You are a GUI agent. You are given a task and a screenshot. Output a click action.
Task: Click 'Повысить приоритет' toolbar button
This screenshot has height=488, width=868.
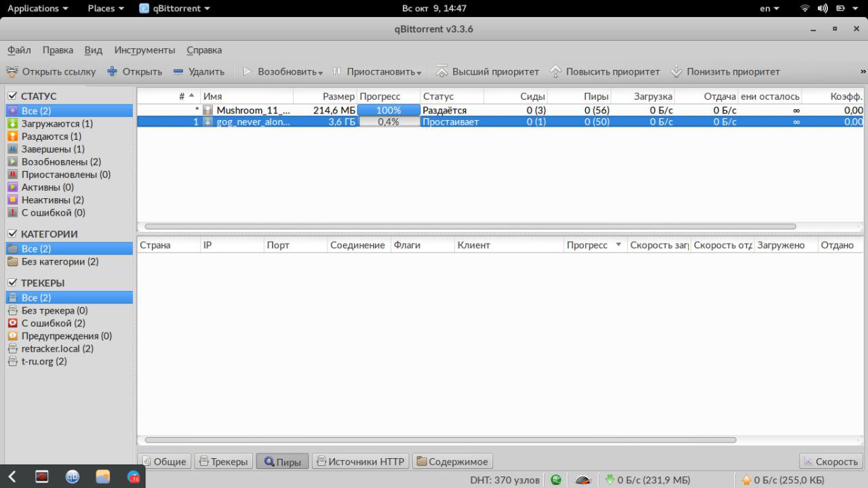tap(604, 71)
